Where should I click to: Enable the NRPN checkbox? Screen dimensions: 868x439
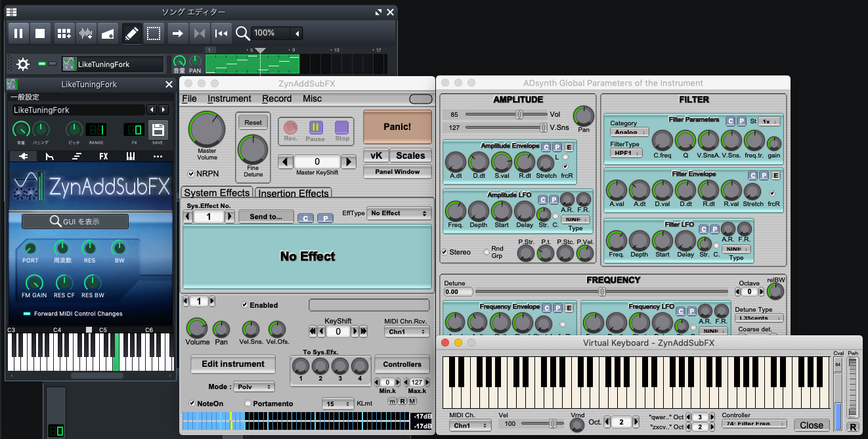[x=191, y=174]
